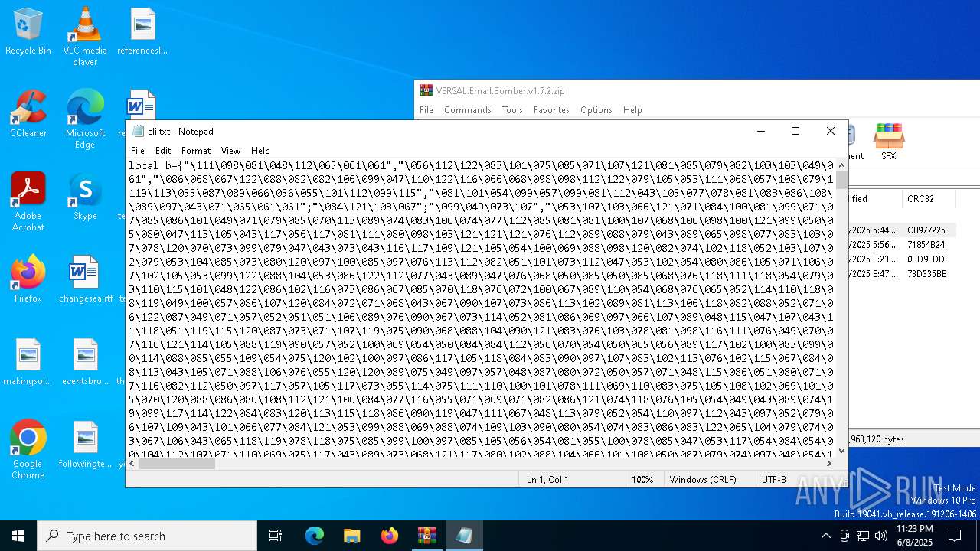Switch to Notepad on the taskbar
Viewport: 980px width, 551px height.
click(465, 536)
